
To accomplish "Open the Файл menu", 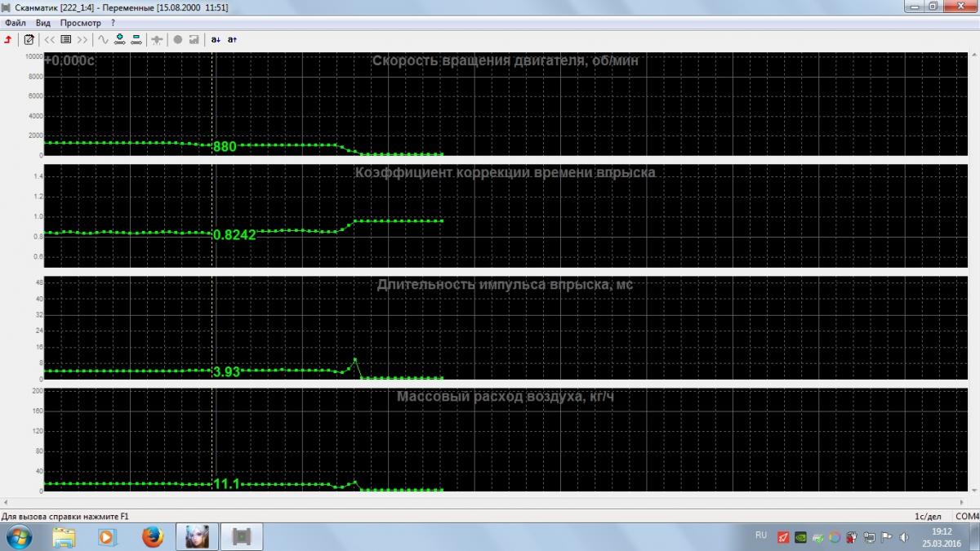I will pyautogui.click(x=16, y=23).
